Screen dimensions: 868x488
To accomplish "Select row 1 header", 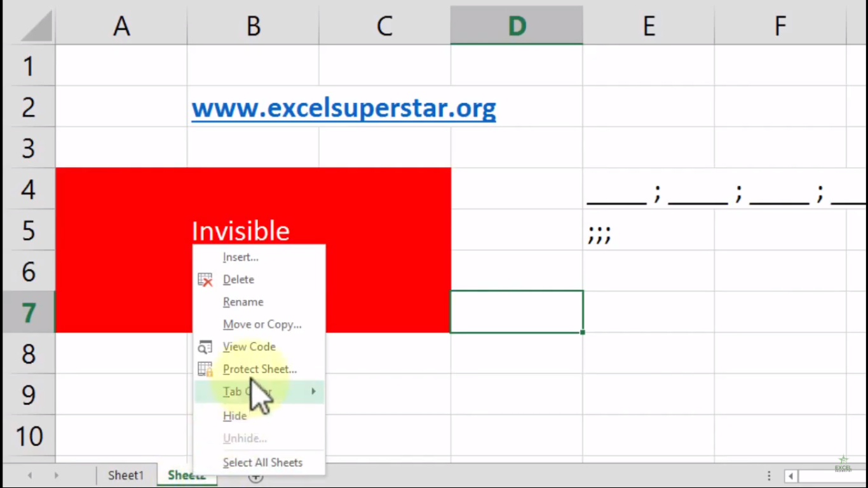I will pos(29,65).
